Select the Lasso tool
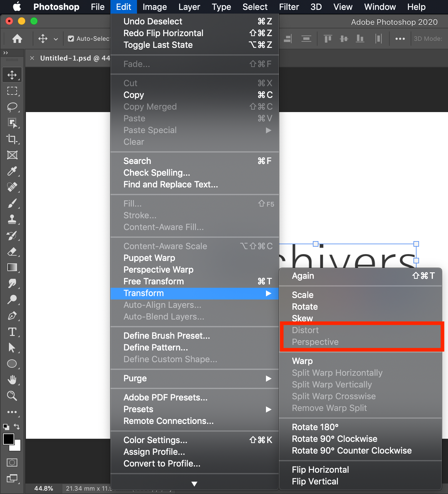This screenshot has width=448, height=494. (x=12, y=107)
